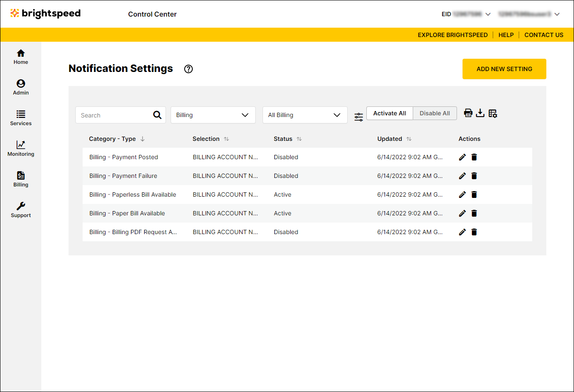Click the search magnifier icon
The height and width of the screenshot is (392, 574).
tap(157, 115)
